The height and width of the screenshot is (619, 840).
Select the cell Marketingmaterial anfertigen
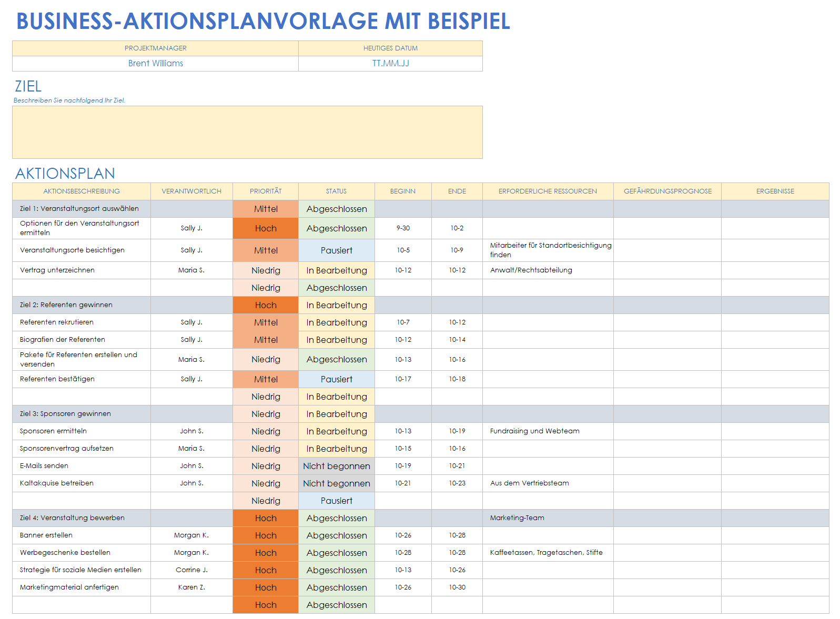82,587
